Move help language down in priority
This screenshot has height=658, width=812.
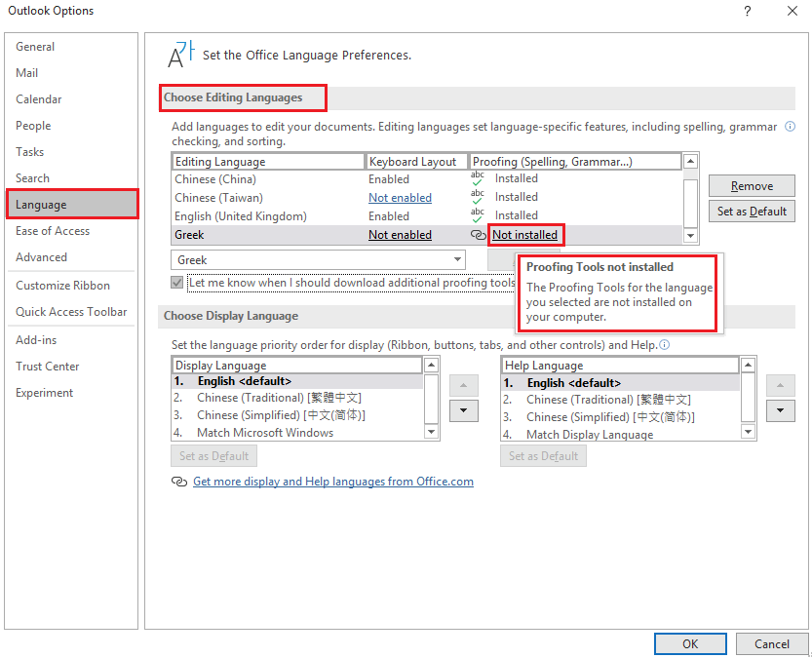click(x=781, y=410)
